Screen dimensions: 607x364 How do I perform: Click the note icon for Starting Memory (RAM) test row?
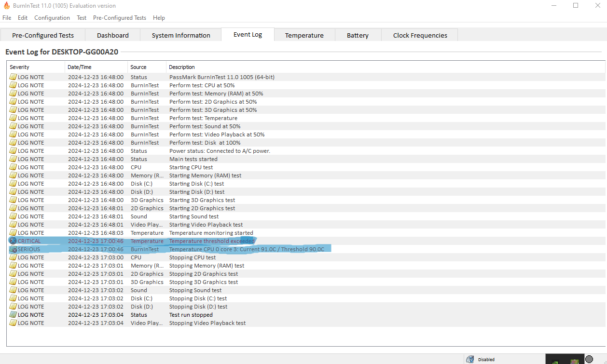coord(13,175)
